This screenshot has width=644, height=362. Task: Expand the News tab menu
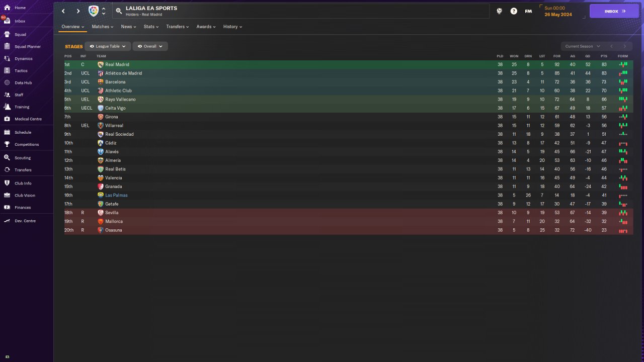128,27
